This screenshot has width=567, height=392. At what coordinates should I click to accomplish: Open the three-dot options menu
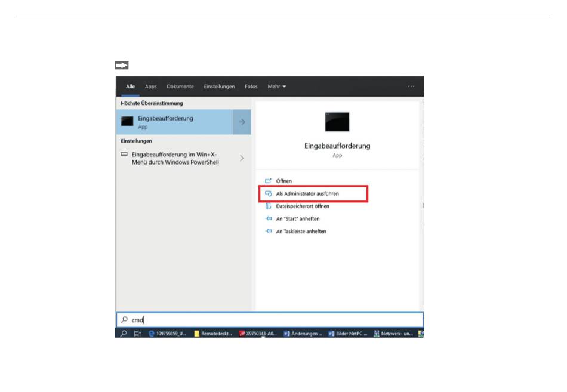point(411,87)
